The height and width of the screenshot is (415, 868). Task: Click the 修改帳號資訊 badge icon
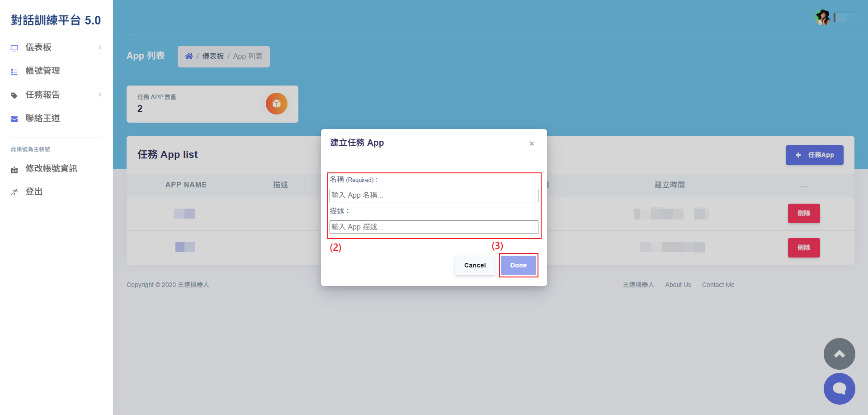point(14,170)
